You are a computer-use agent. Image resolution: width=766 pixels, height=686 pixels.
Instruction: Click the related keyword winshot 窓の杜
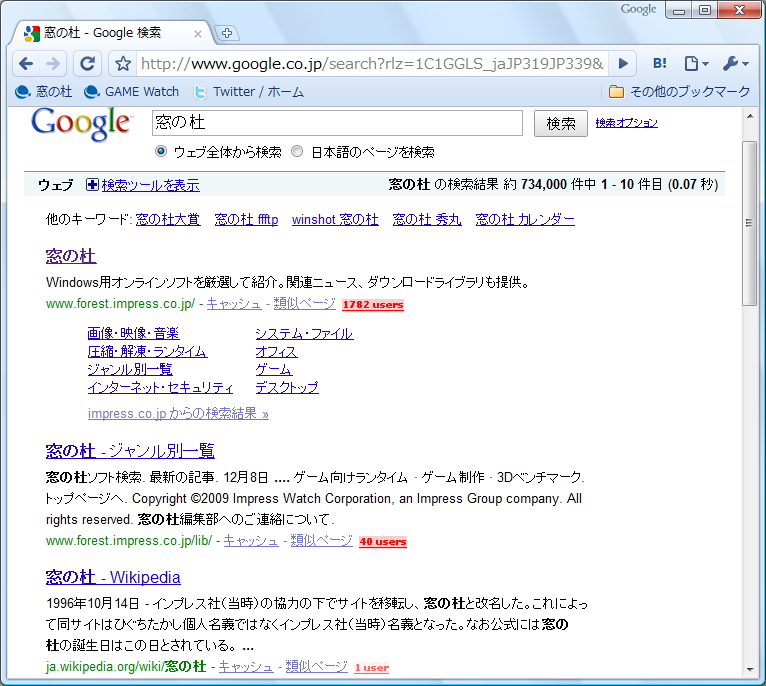[x=335, y=219]
